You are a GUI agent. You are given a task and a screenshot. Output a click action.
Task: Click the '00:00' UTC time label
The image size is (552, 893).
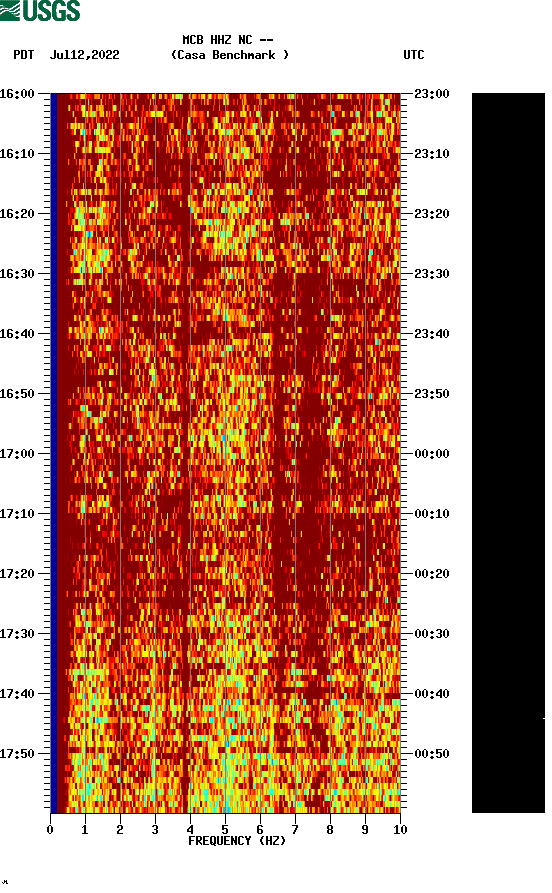432,454
